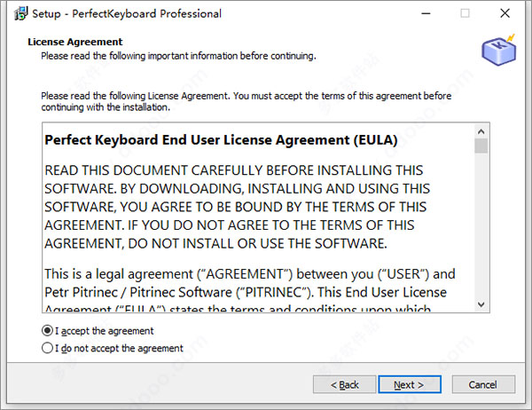
Task: Go to previous step with Back button
Action: pos(344,384)
